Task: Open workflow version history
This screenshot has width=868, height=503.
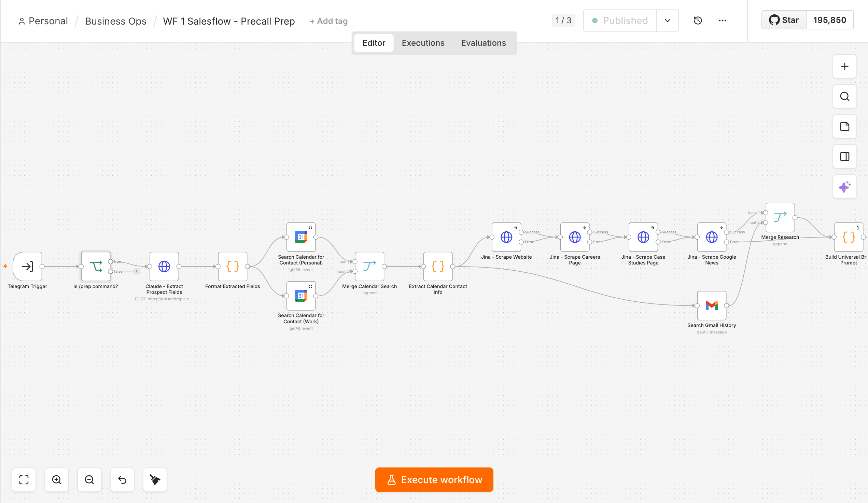Action: coord(698,21)
